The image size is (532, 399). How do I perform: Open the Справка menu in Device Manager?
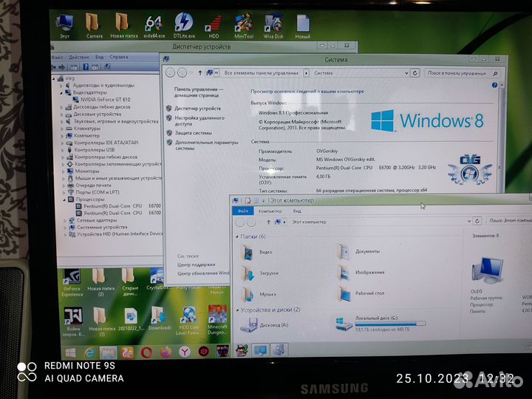(x=119, y=57)
